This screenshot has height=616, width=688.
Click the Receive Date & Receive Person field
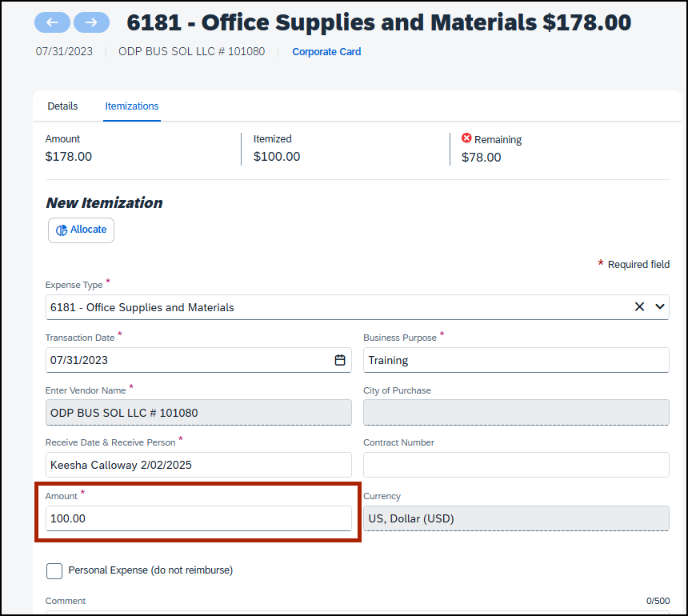[x=198, y=465]
